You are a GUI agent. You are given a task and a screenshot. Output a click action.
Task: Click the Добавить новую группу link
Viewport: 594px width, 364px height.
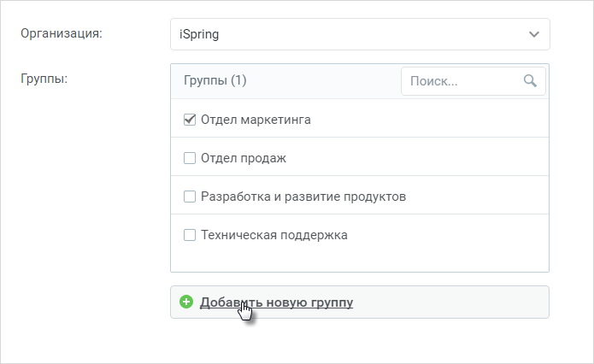tap(277, 302)
